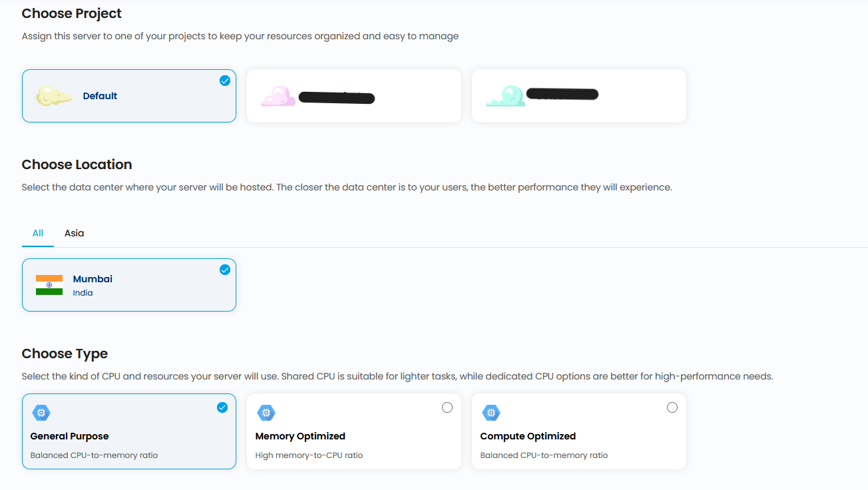This screenshot has width=868, height=490.
Task: Select the Default project card
Action: pos(129,96)
